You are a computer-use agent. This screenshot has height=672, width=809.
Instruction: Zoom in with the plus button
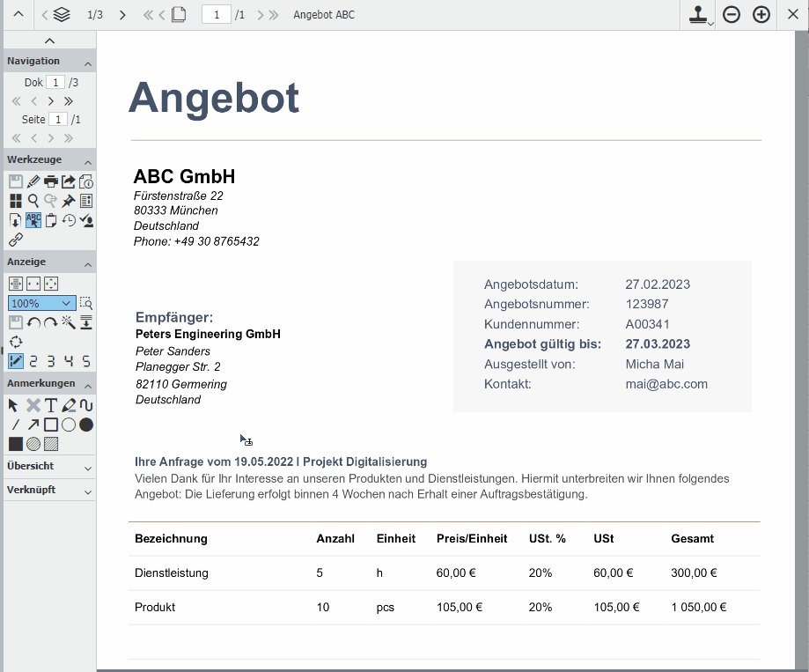coord(761,14)
